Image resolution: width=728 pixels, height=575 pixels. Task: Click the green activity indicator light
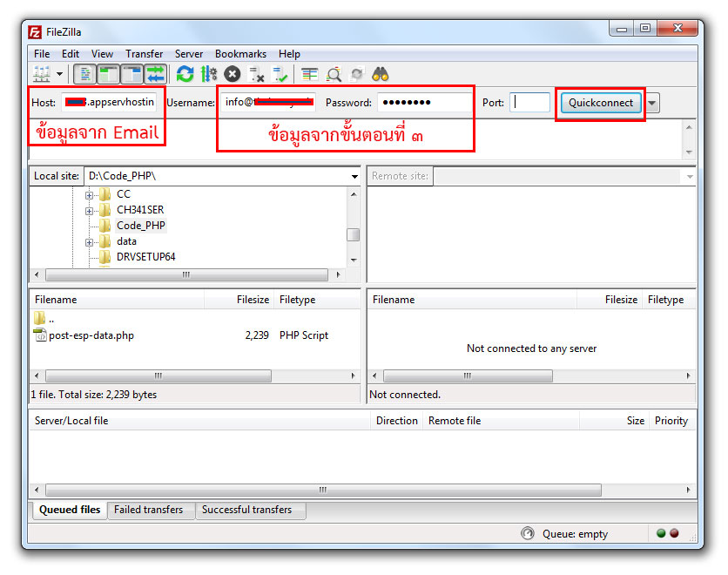point(661,533)
